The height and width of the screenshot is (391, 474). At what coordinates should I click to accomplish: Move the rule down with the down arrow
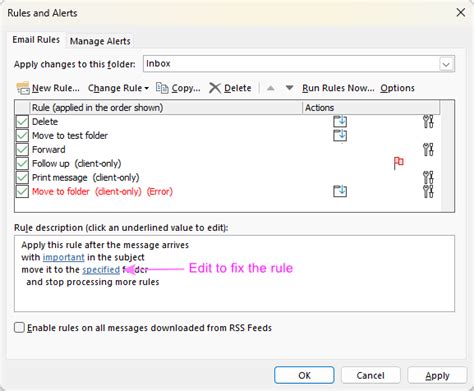[x=289, y=88]
